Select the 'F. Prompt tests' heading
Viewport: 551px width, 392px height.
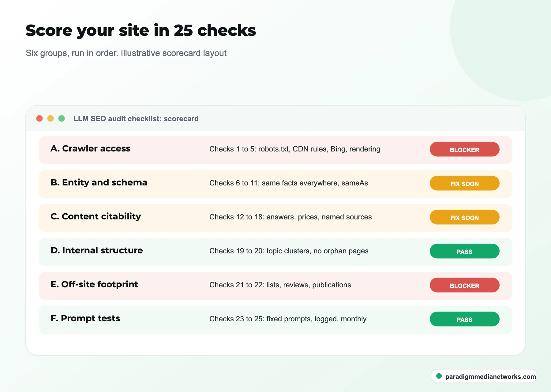[x=85, y=318]
